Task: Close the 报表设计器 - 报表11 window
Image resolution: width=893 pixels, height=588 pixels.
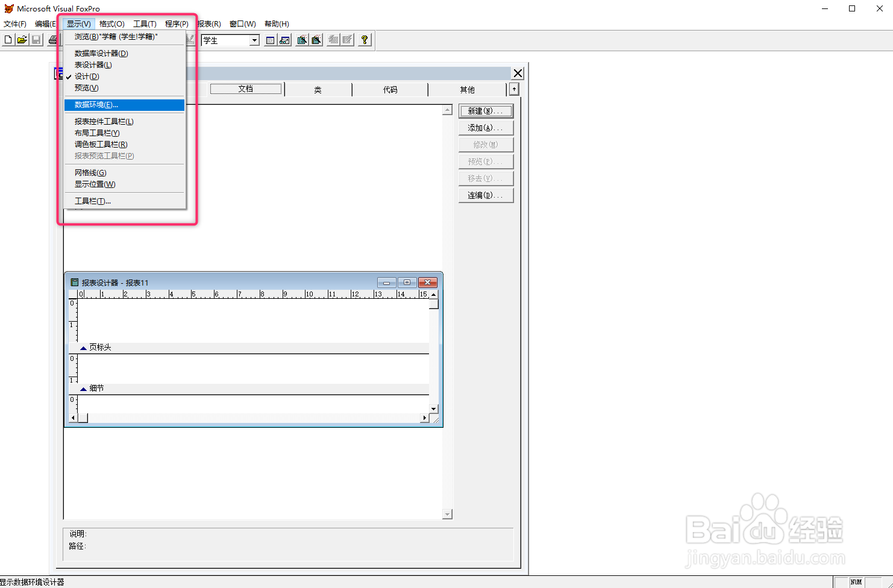Action: 428,283
